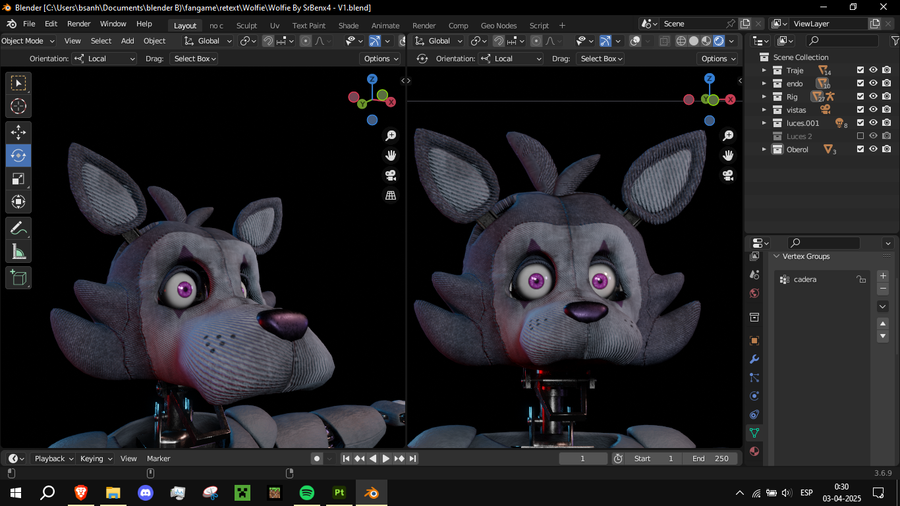Viewport: 900px width, 506px height.
Task: Hide the vistas collection in viewport
Action: (x=873, y=110)
